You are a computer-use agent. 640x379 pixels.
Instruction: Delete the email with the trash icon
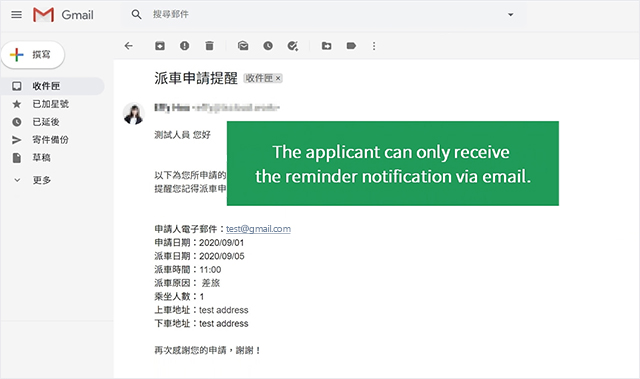(209, 46)
